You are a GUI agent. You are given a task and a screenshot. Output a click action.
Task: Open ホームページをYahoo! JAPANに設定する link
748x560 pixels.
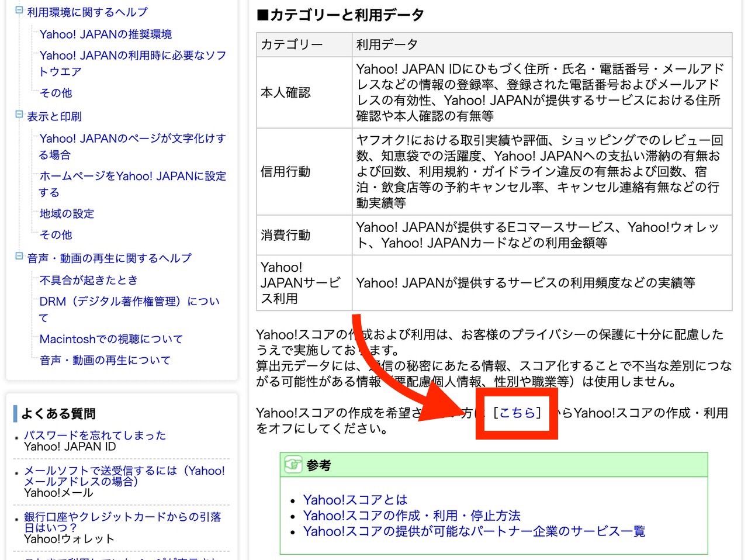click(133, 184)
